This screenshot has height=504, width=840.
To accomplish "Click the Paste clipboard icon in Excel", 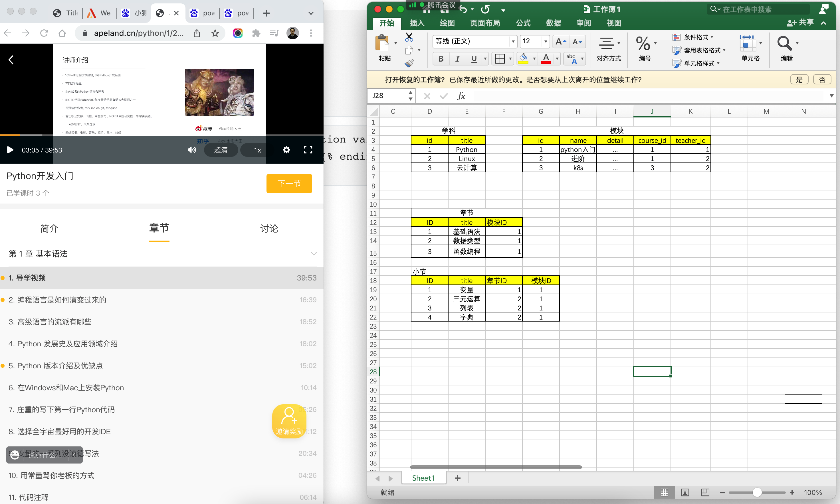I will click(382, 43).
